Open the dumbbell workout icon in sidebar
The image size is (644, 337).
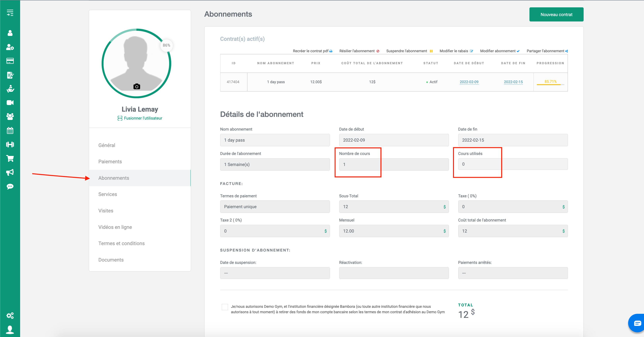click(x=10, y=144)
